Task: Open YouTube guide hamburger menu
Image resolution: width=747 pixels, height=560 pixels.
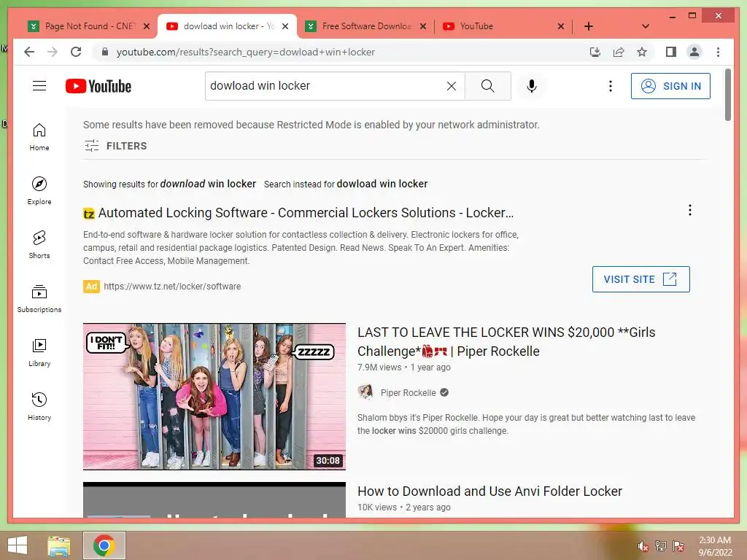Action: coord(39,86)
